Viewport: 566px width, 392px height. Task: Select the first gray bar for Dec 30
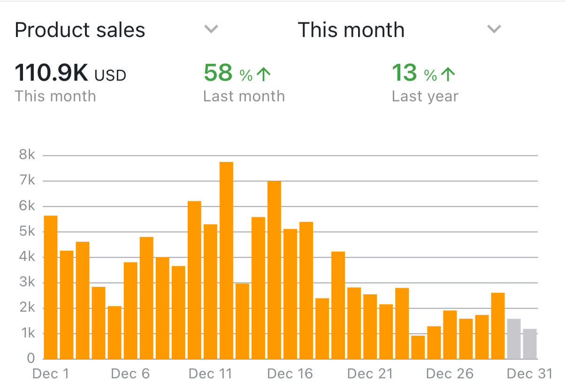tap(514, 338)
